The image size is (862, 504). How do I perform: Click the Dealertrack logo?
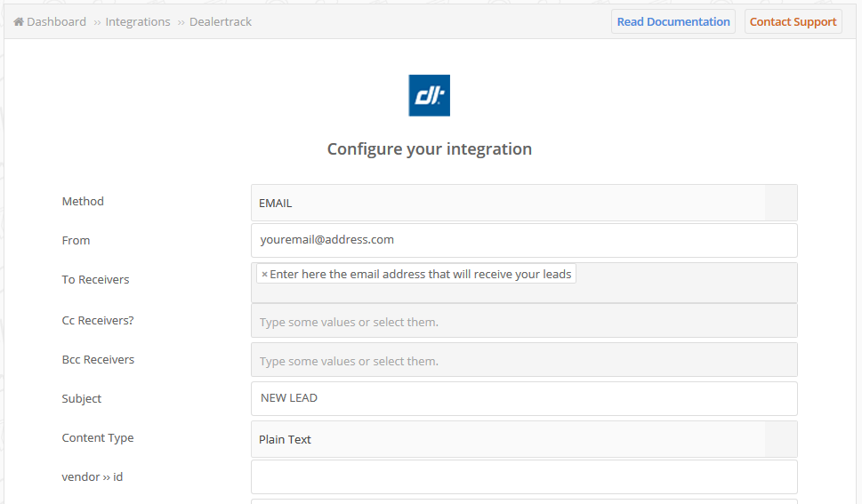[430, 96]
